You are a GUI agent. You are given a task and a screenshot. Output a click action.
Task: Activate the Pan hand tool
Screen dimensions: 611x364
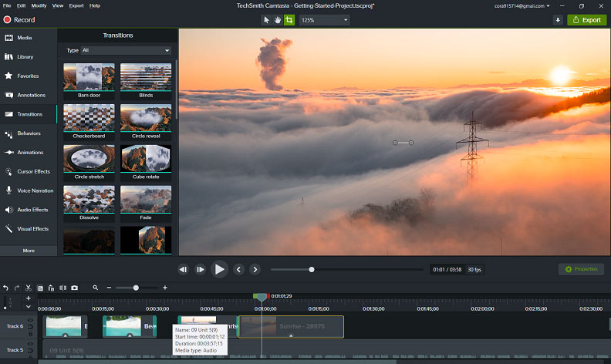278,20
